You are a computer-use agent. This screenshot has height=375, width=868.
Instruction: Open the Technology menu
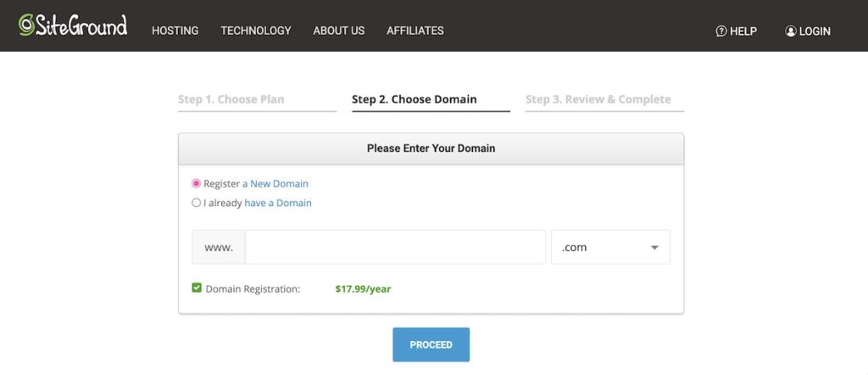pos(256,31)
